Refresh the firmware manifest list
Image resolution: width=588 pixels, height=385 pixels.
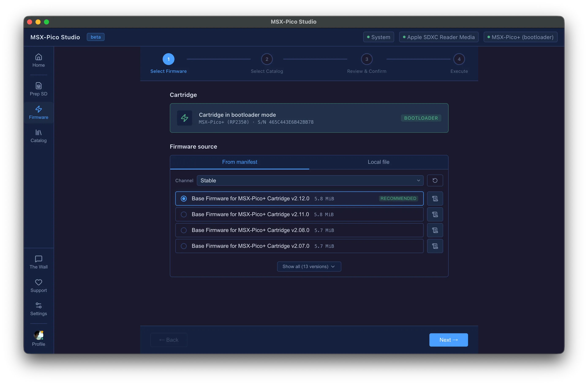click(x=435, y=180)
